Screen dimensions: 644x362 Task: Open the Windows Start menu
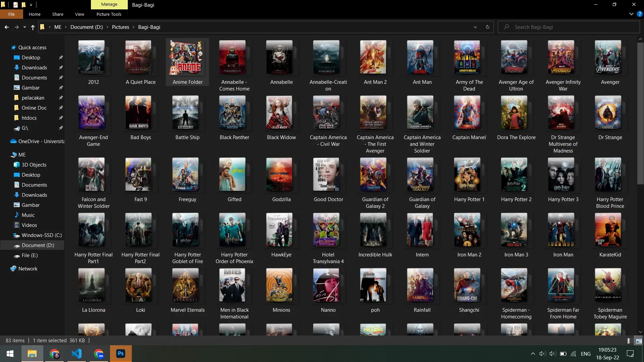[10, 354]
